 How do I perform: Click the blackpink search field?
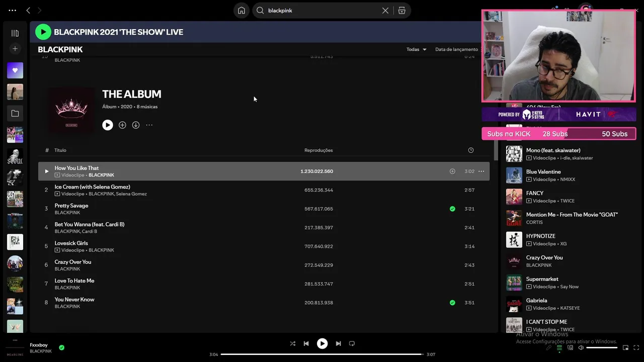pos(322,11)
